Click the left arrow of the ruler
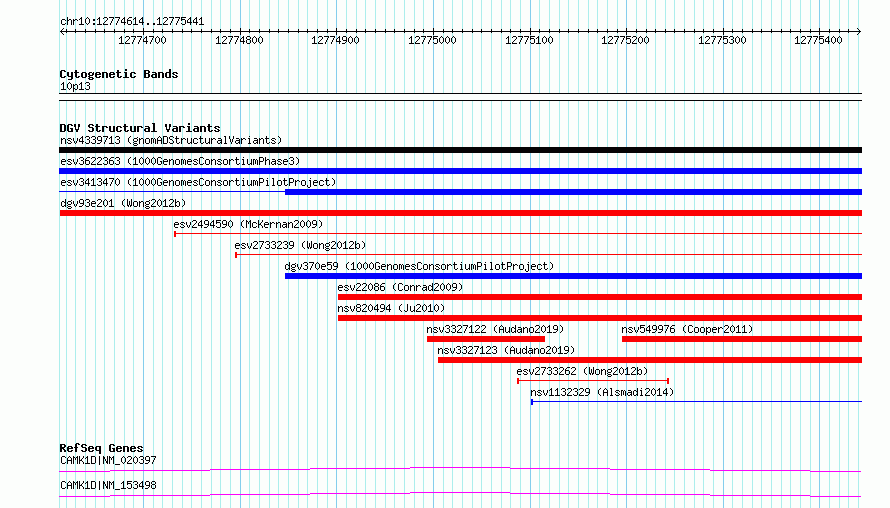The image size is (890, 508). click(x=62, y=31)
